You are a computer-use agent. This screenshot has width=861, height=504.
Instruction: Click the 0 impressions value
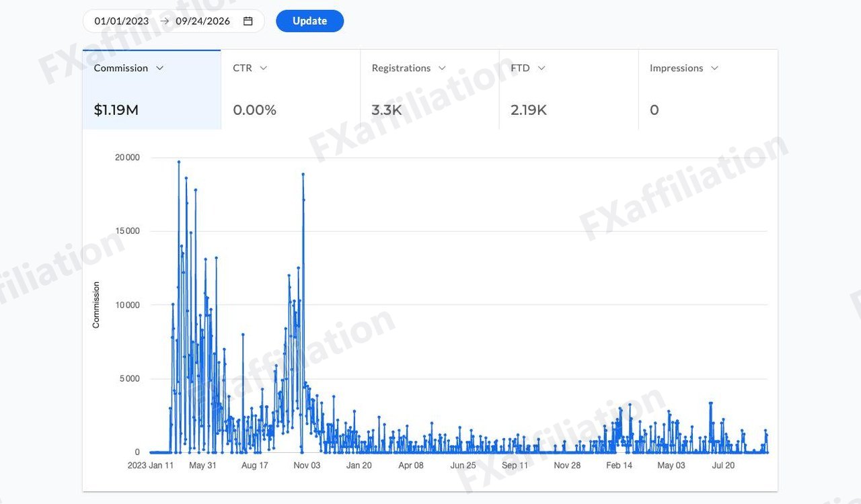[654, 110]
